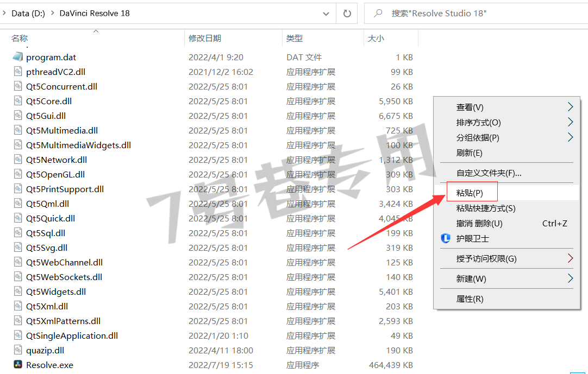Click the refresh button beside the address bar
This screenshot has height=374, width=588.
point(347,14)
